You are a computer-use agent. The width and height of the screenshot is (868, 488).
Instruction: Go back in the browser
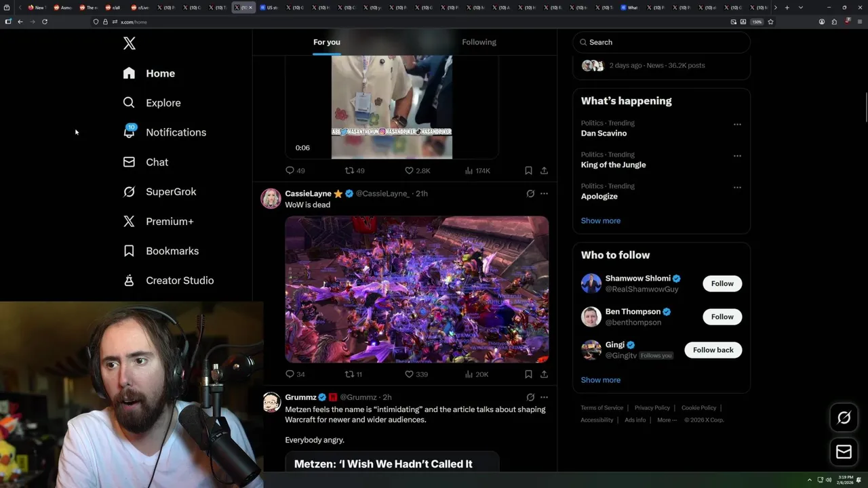[x=20, y=22]
